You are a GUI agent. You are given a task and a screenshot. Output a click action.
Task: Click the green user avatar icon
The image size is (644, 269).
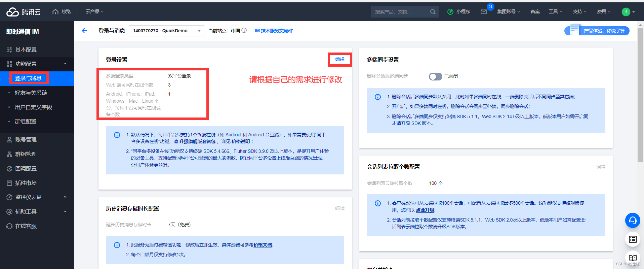pyautogui.click(x=626, y=12)
